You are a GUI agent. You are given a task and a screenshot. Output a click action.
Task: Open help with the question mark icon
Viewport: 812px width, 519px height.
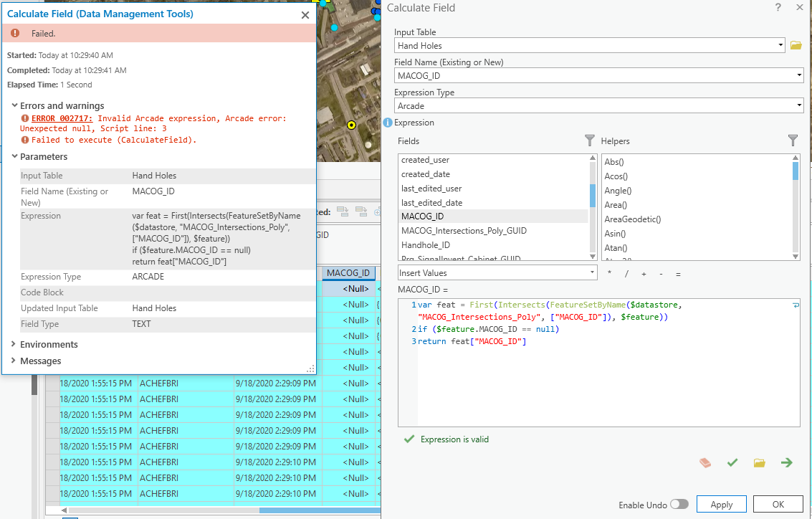point(778,7)
